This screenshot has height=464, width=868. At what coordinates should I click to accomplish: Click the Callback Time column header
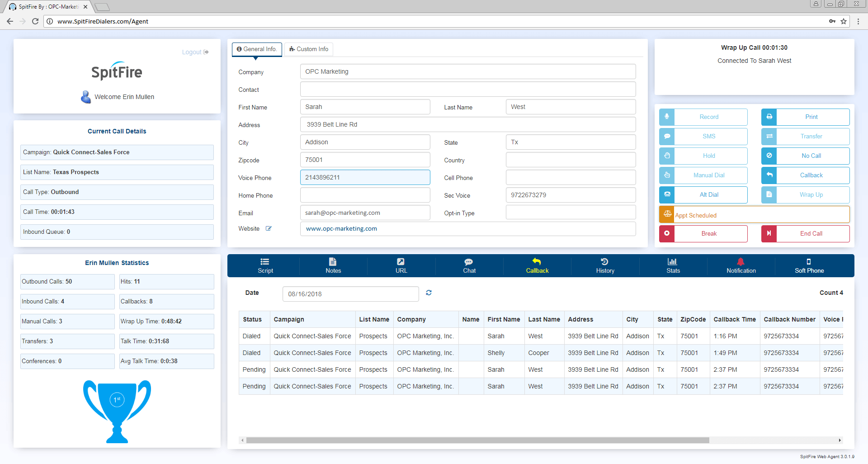(735, 319)
